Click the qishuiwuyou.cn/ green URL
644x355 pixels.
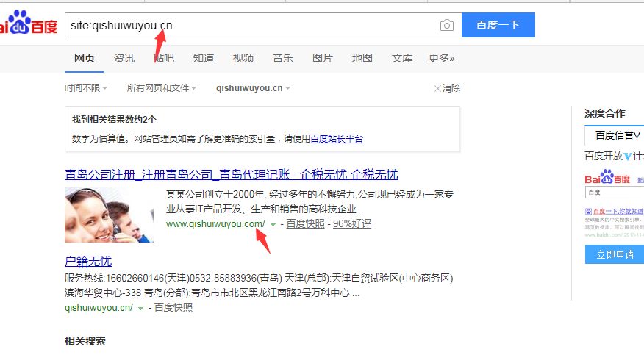pos(99,308)
